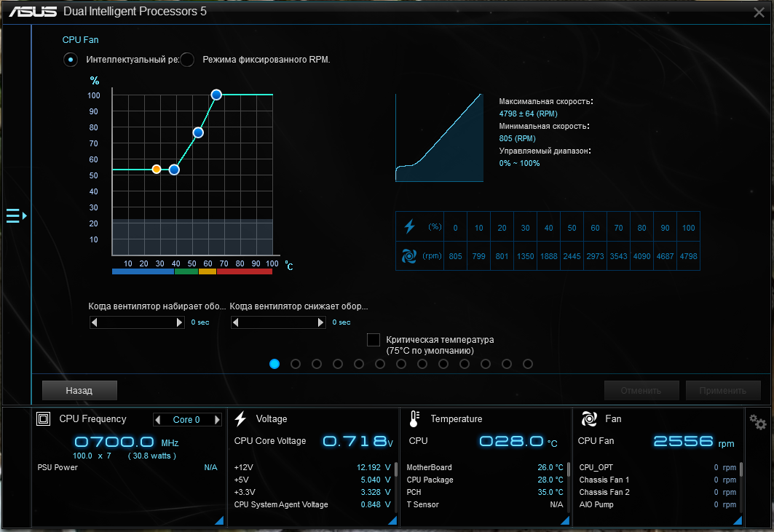
Task: Click table cell with 4798 rpm
Action: (x=688, y=256)
